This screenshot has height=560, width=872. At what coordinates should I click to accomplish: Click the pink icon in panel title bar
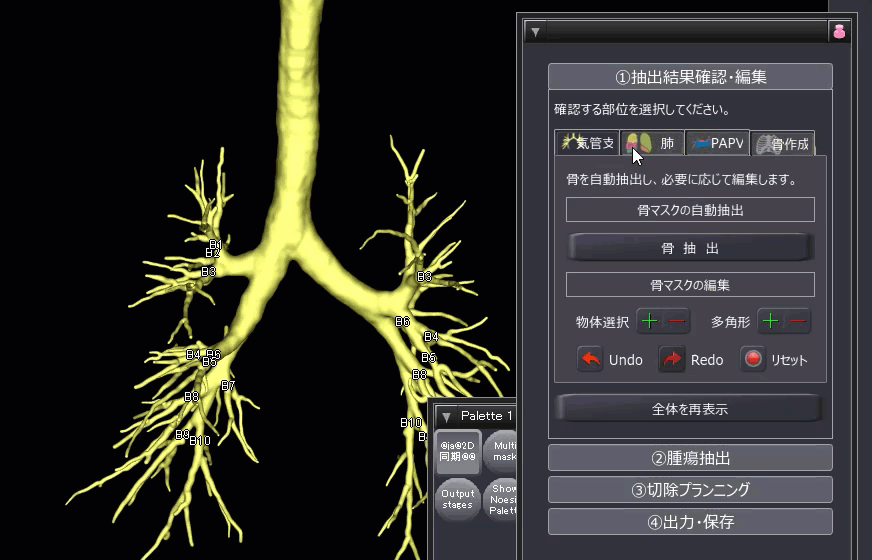tap(839, 31)
